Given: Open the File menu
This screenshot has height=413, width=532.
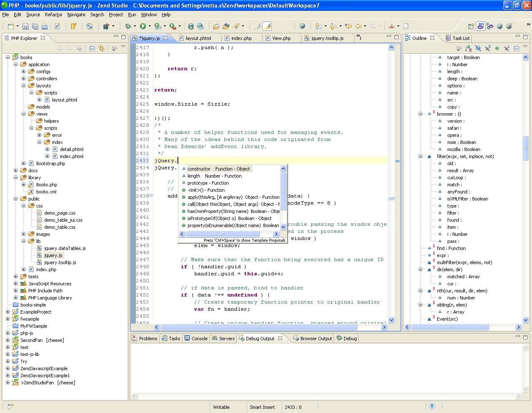Looking at the screenshot, I should [5, 15].
